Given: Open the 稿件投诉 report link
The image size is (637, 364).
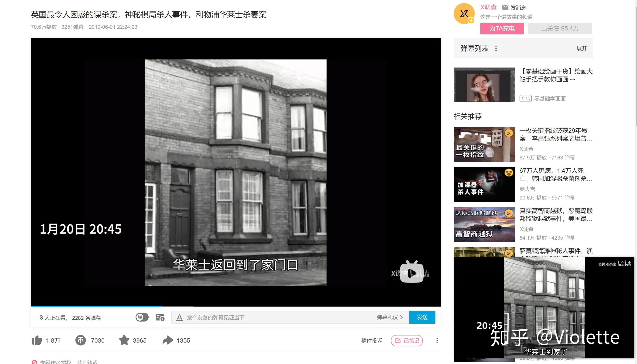Looking at the screenshot, I should [x=372, y=340].
